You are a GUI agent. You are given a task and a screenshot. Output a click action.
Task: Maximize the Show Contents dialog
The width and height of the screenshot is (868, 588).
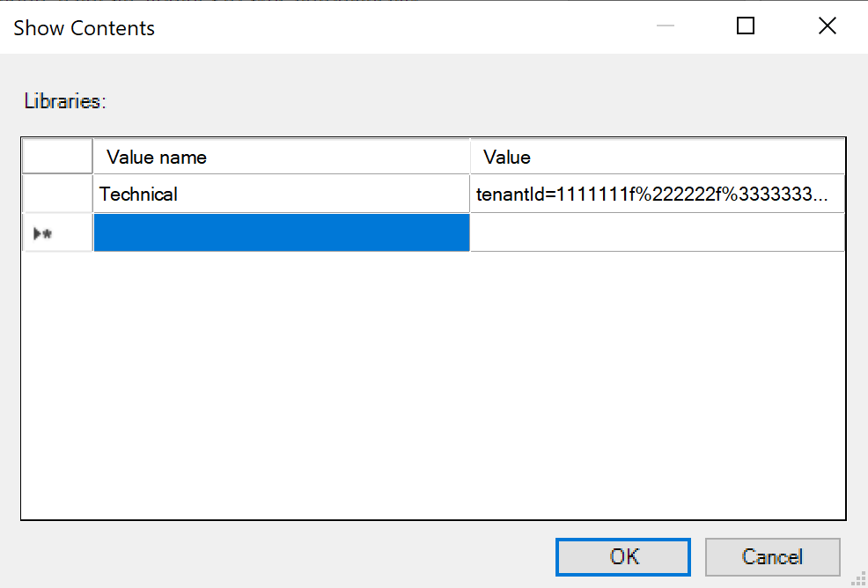click(x=746, y=26)
